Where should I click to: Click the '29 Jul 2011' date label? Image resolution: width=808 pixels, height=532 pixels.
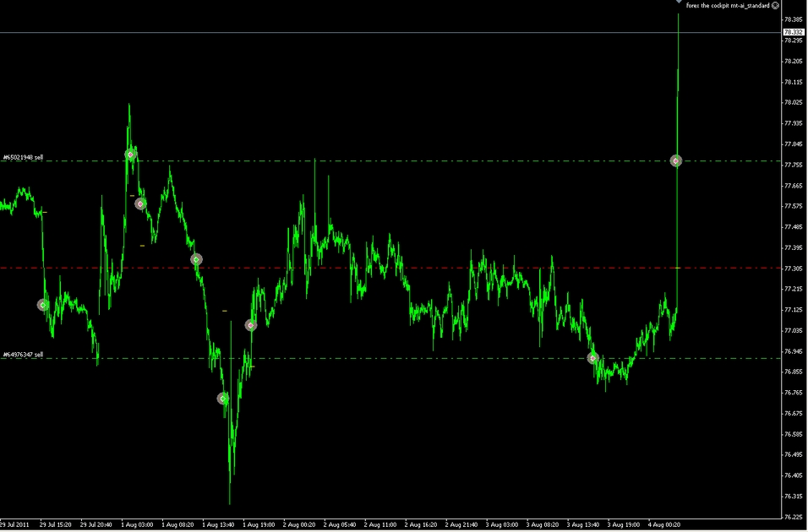[14, 524]
